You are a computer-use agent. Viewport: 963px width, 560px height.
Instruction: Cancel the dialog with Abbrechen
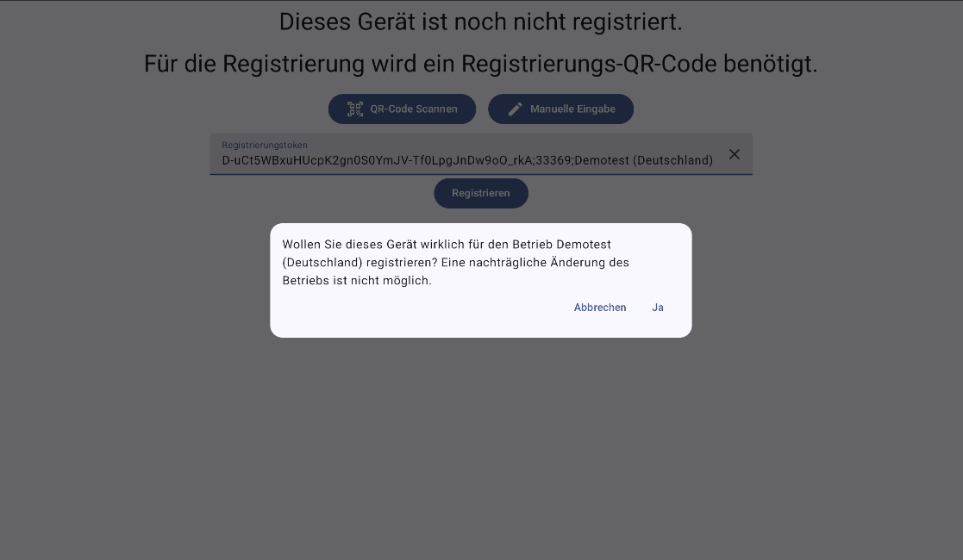tap(600, 308)
